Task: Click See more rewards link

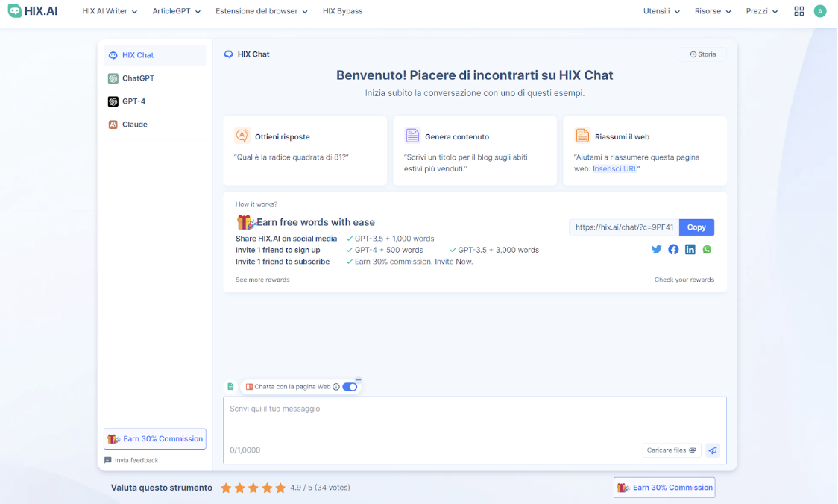Action: [x=262, y=280]
